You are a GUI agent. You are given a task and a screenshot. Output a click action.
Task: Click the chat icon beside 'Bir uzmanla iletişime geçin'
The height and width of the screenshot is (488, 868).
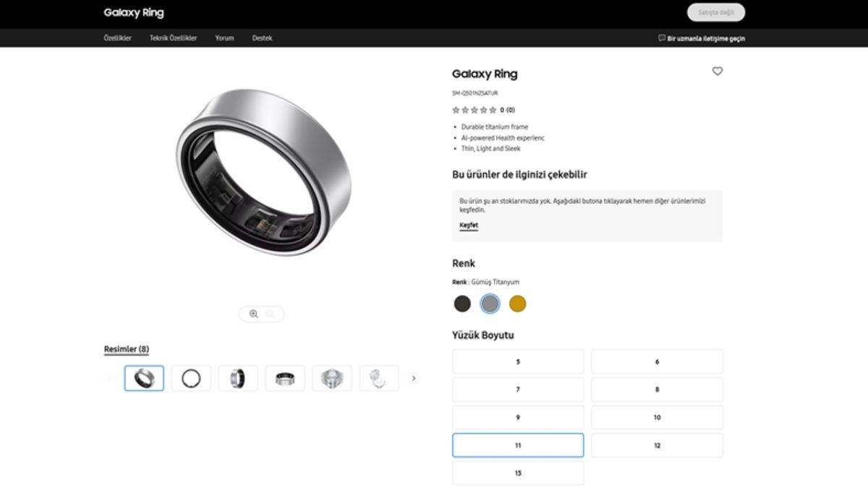pos(660,38)
